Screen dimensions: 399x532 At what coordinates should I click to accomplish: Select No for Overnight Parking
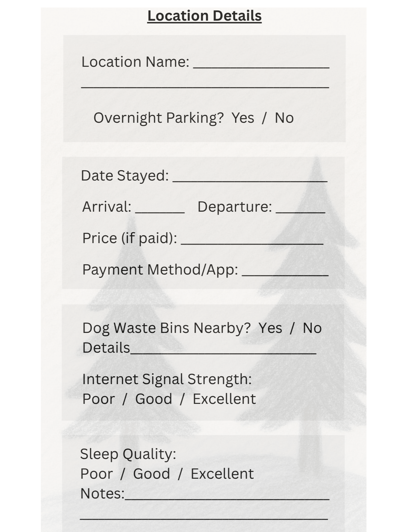[284, 118]
